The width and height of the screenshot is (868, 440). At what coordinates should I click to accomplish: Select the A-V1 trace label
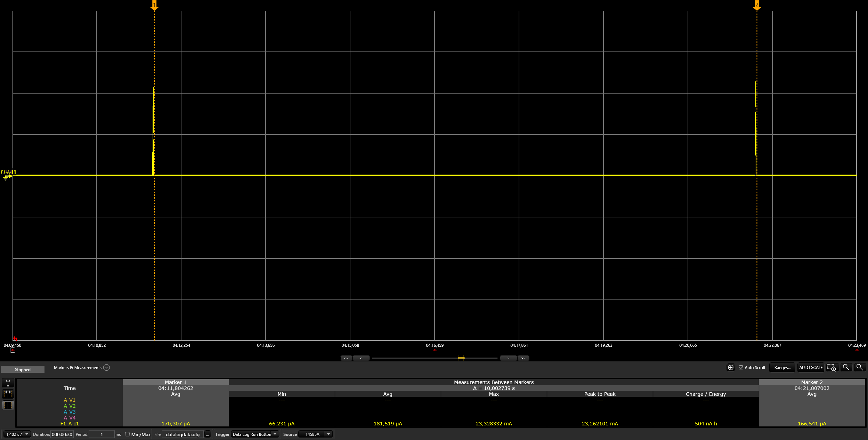click(x=70, y=400)
